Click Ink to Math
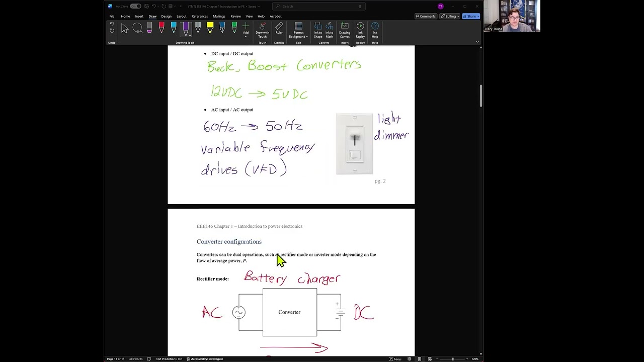 coord(329,30)
